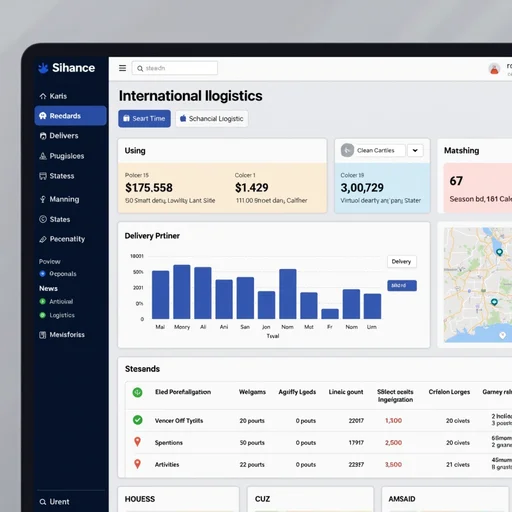Click the Sihance logo icon

[43, 68]
